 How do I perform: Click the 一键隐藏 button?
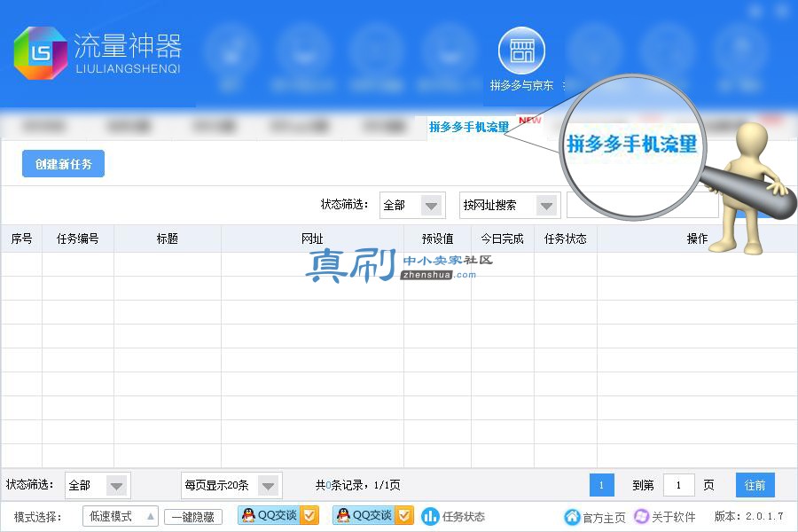point(193,517)
